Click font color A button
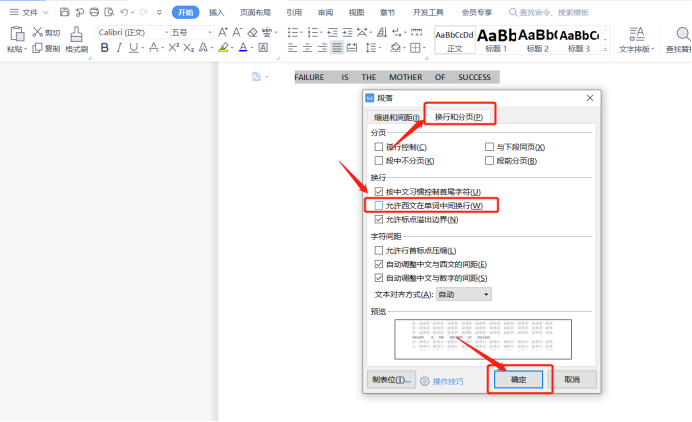This screenshot has width=692, height=422. tap(243, 48)
